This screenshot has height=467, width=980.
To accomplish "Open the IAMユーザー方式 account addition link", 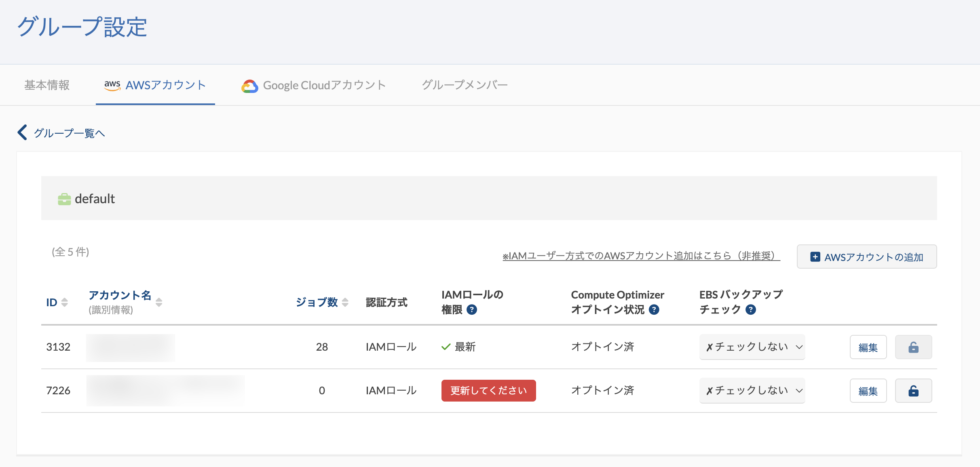I will click(641, 256).
